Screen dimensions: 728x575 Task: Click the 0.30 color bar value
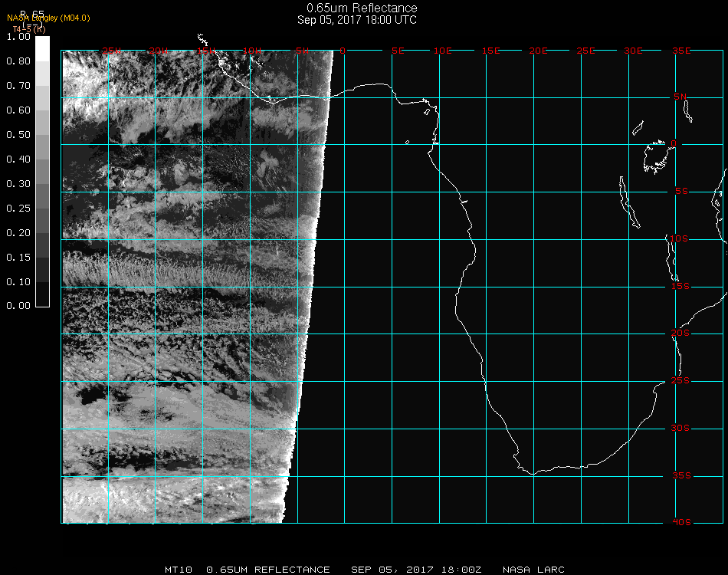18,184
